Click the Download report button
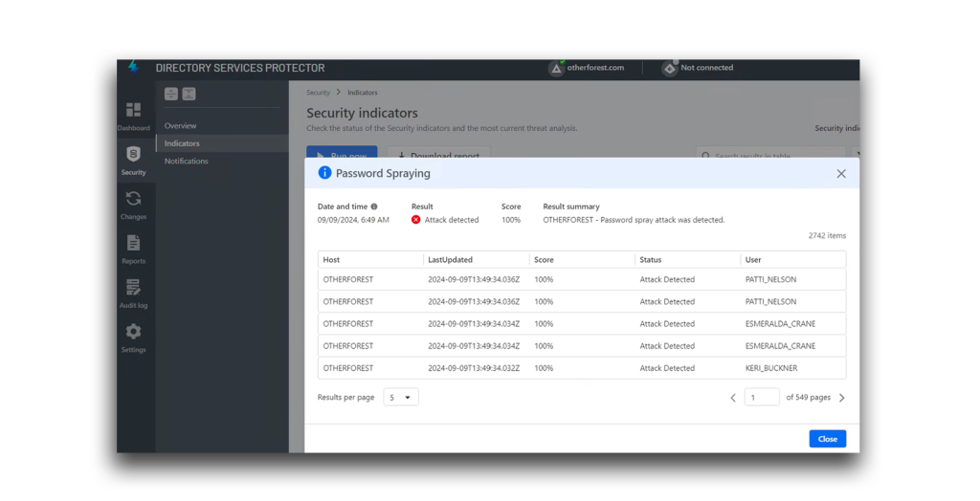Screen dimensions: 980x501 (x=438, y=152)
